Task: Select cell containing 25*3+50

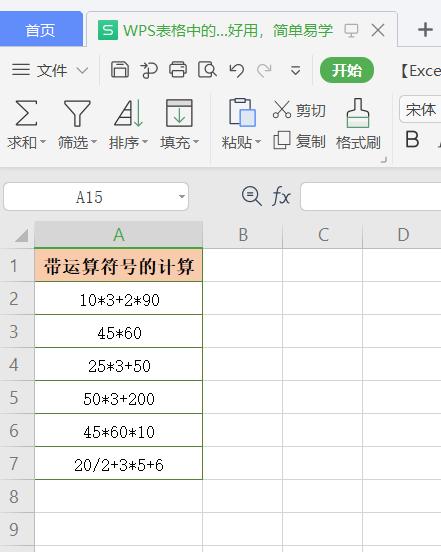Action: (119, 364)
